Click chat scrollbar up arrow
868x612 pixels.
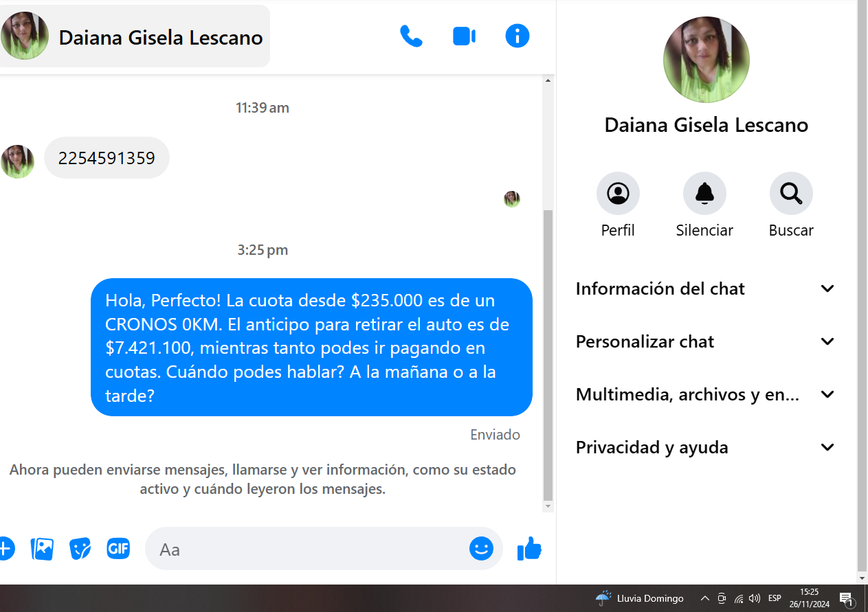pyautogui.click(x=548, y=80)
